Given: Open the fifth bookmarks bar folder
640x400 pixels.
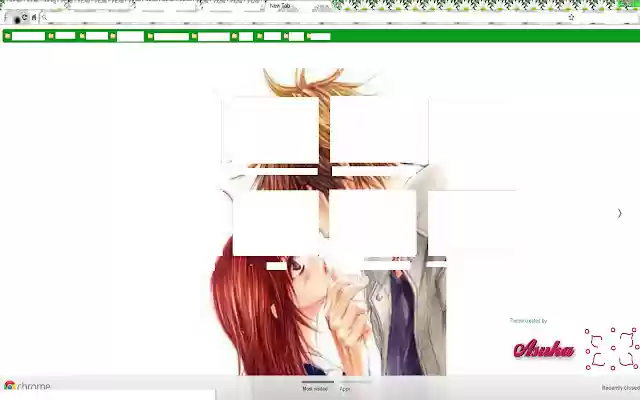Looking at the screenshot, I should [x=168, y=36].
